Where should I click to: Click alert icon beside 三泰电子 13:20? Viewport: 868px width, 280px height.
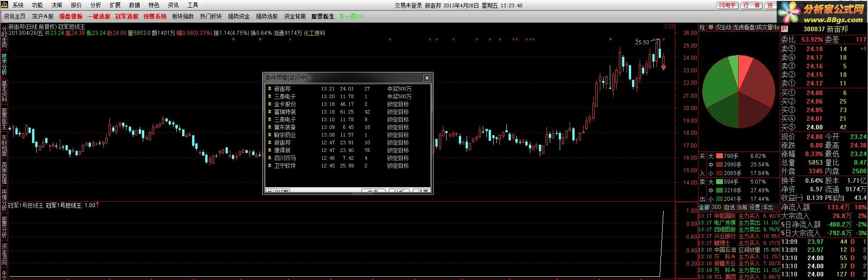[270, 96]
